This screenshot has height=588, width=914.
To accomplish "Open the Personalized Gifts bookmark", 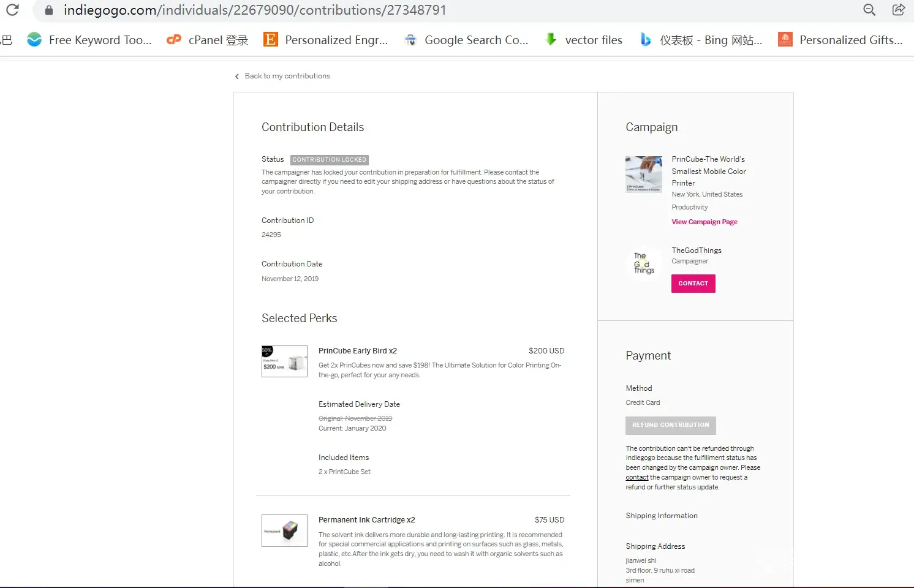I will (840, 40).
